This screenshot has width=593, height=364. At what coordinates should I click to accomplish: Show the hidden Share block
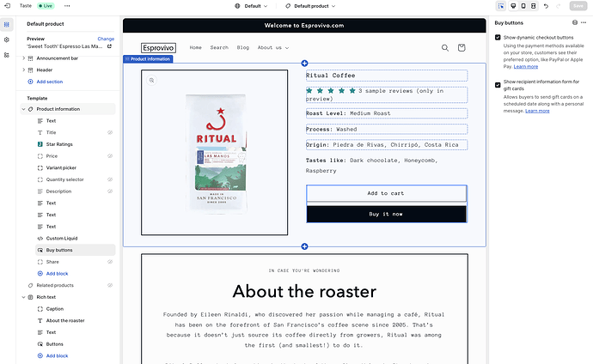pyautogui.click(x=110, y=262)
